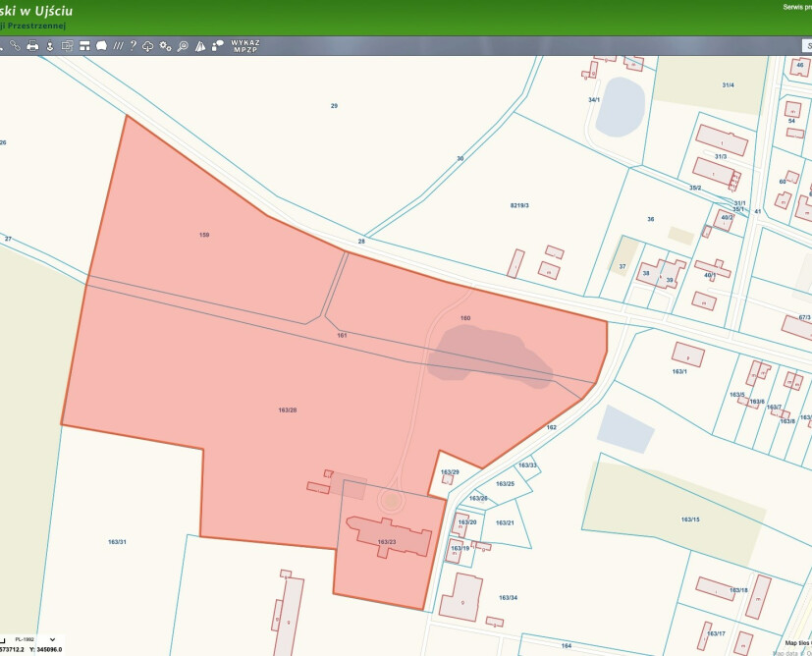Click the triangular prism icon

click(200, 46)
